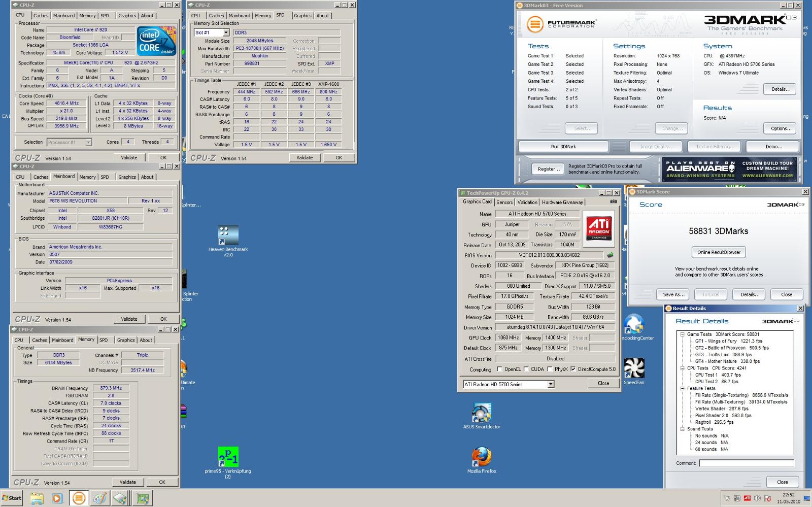This screenshot has width=812, height=507.
Task: Click the GPU Clock value 1060 MHz
Action: point(508,338)
